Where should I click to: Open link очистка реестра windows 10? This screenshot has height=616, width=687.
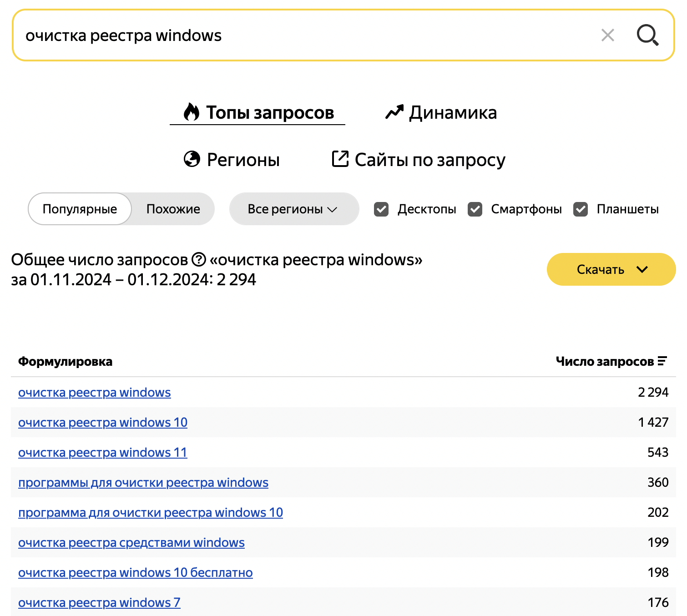(103, 422)
